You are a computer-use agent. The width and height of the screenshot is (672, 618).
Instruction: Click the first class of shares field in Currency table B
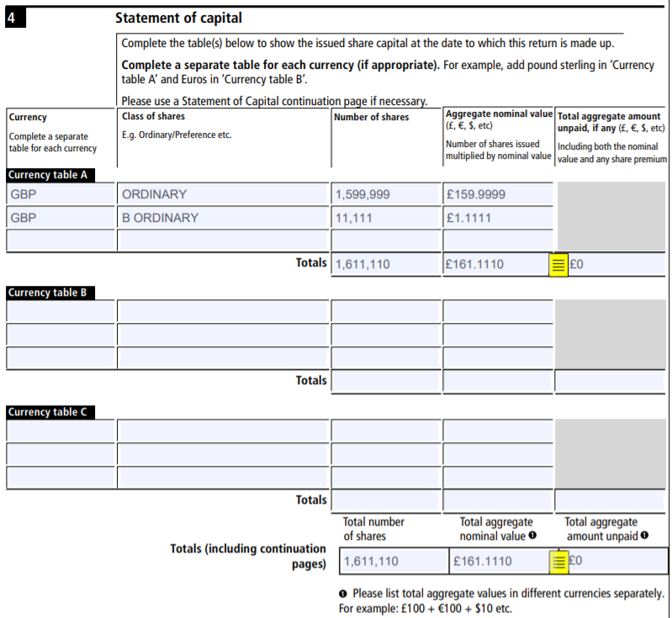coord(222,311)
